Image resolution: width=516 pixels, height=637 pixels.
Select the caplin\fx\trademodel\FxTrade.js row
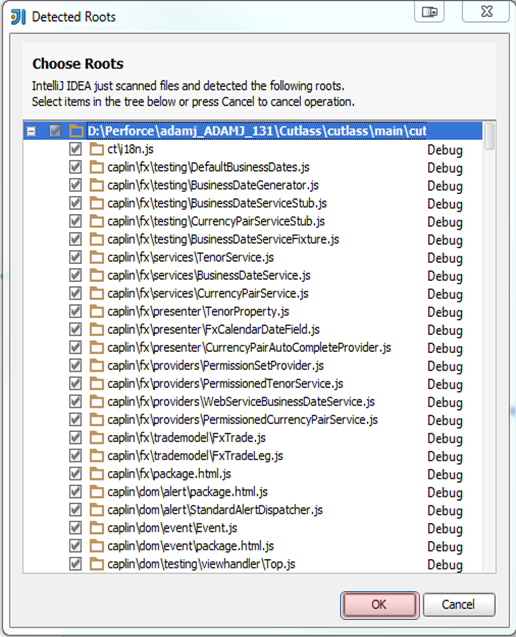coord(253,438)
